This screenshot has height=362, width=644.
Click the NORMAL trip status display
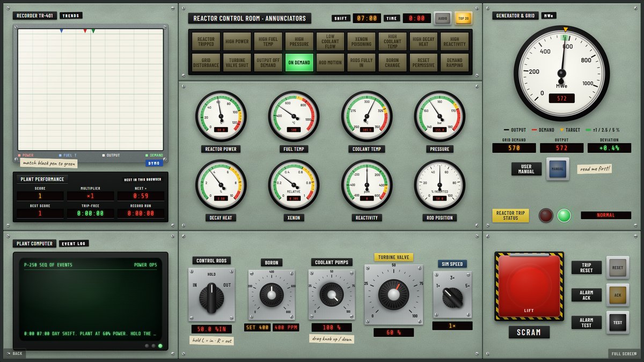point(606,215)
